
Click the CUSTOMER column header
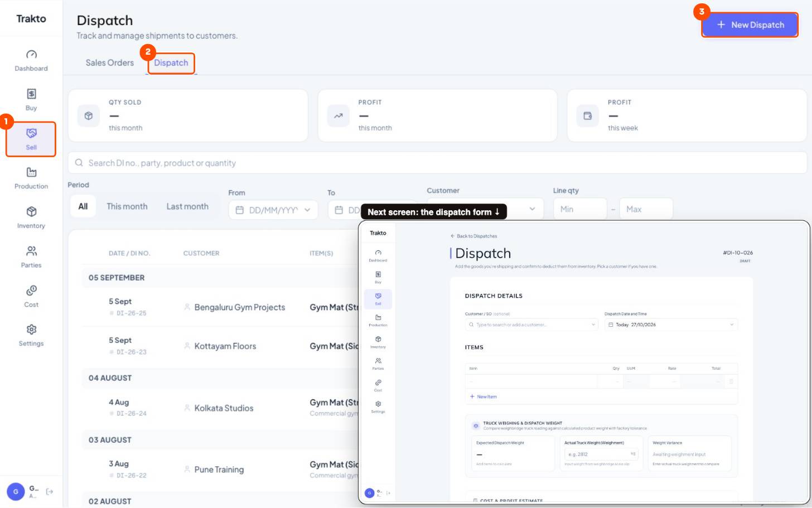pos(201,253)
